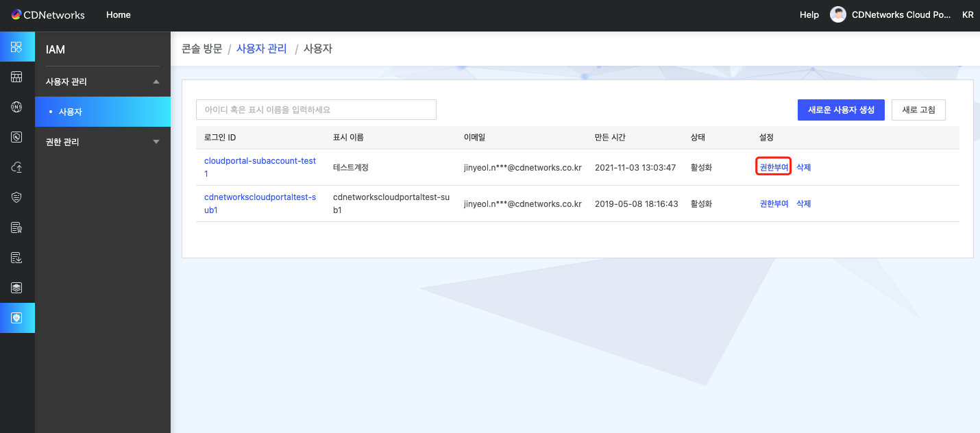Viewport: 980px width, 433px height.
Task: Select the layers stack icon in sidebar
Action: [17, 287]
